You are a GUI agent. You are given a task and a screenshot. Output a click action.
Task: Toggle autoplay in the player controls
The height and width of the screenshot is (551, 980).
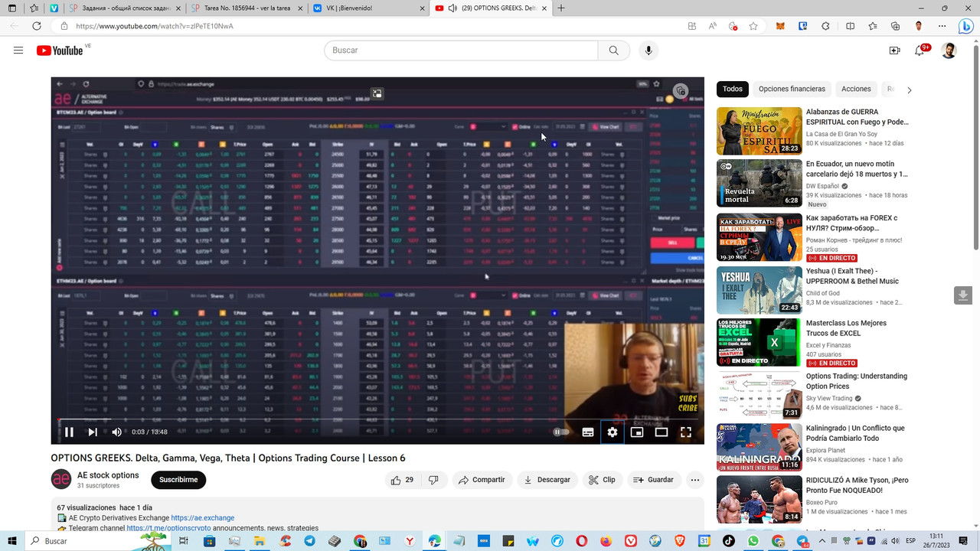tap(561, 432)
